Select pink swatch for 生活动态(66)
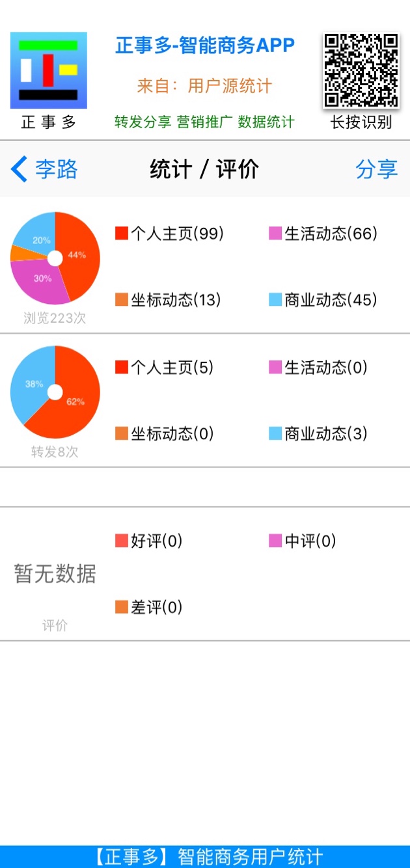This screenshot has height=868, width=410. [275, 234]
